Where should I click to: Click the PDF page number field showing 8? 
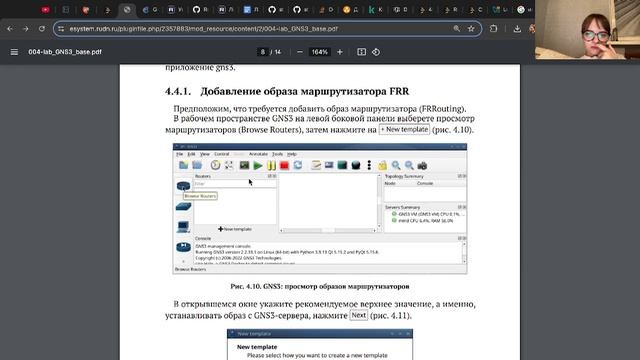pos(262,52)
